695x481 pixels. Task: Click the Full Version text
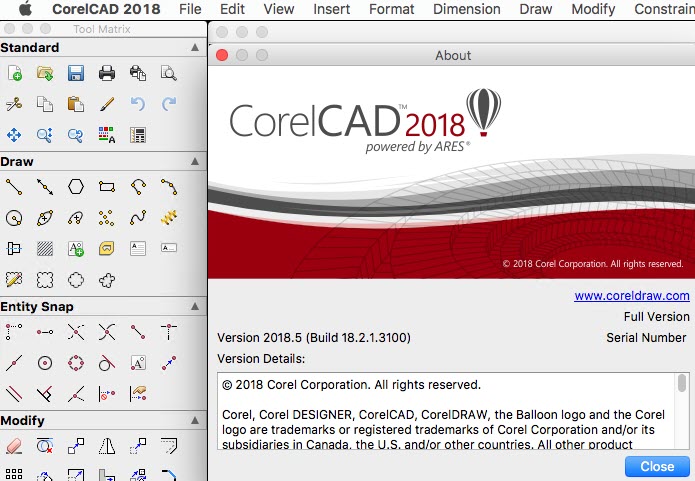pyautogui.click(x=656, y=317)
